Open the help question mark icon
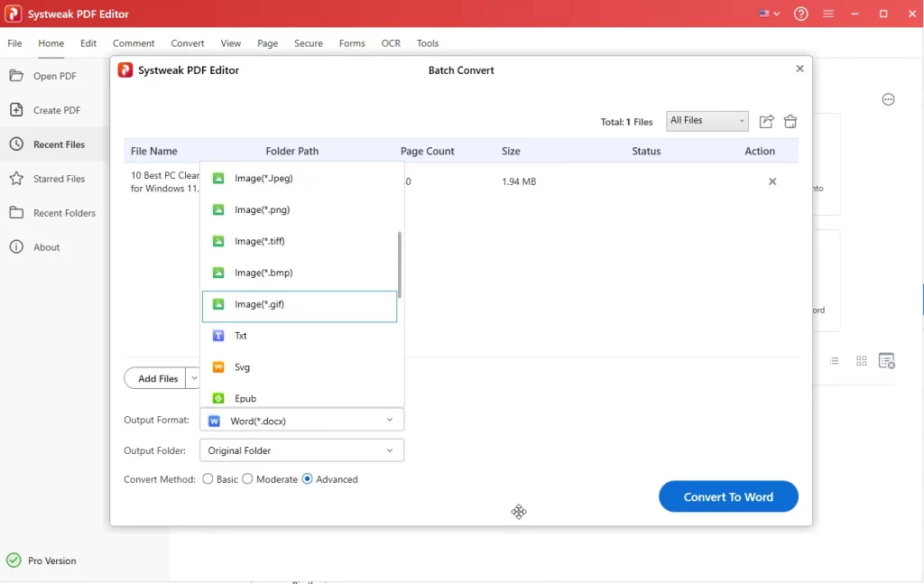Screen dimensions: 924x584 pyautogui.click(x=801, y=14)
